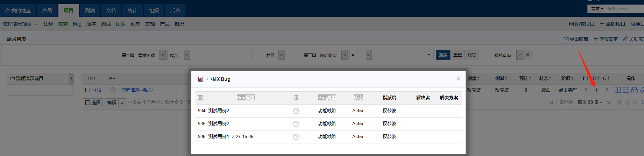
Task: Click the first group search value input
Action: pyautogui.click(x=222, y=55)
